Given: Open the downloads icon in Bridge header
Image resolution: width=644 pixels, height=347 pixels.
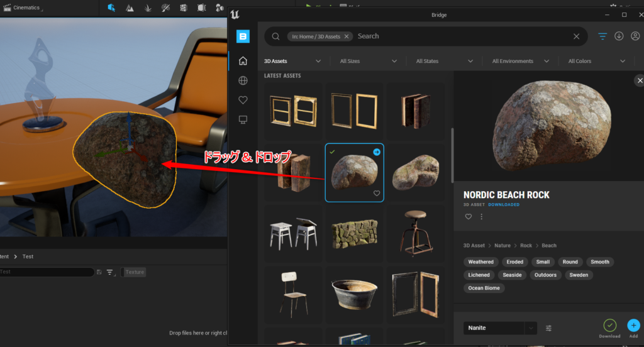Looking at the screenshot, I should (619, 36).
